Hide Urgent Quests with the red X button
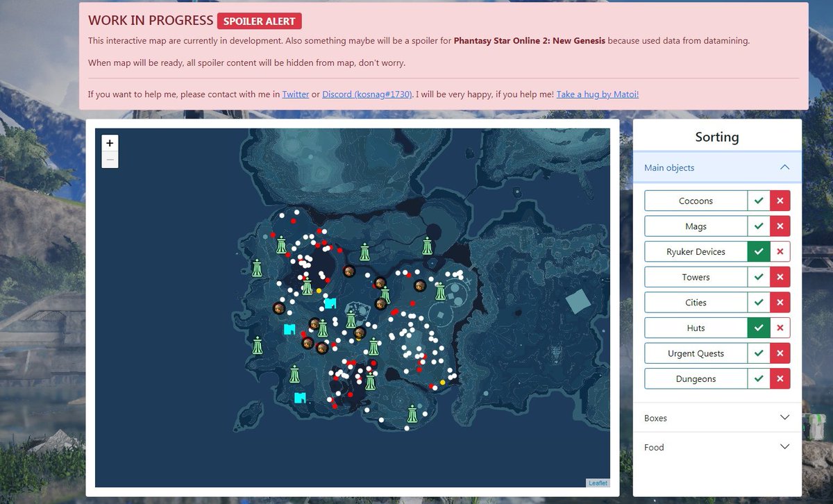The height and width of the screenshot is (504, 833). 780,353
